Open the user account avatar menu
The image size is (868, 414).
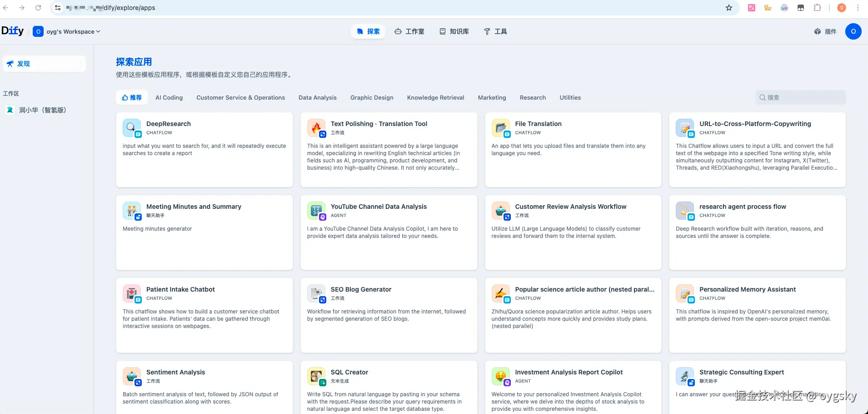point(853,31)
